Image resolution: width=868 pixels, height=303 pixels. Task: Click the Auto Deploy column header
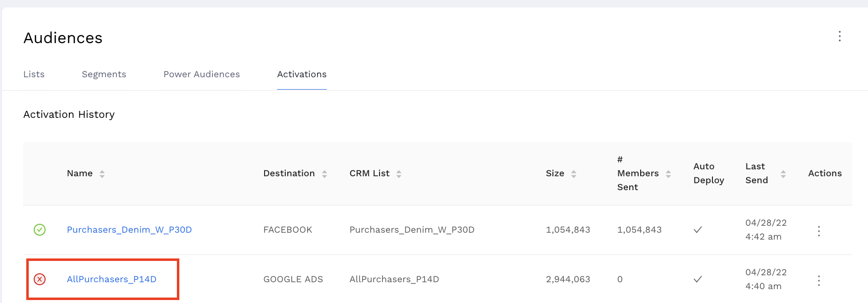click(x=708, y=173)
